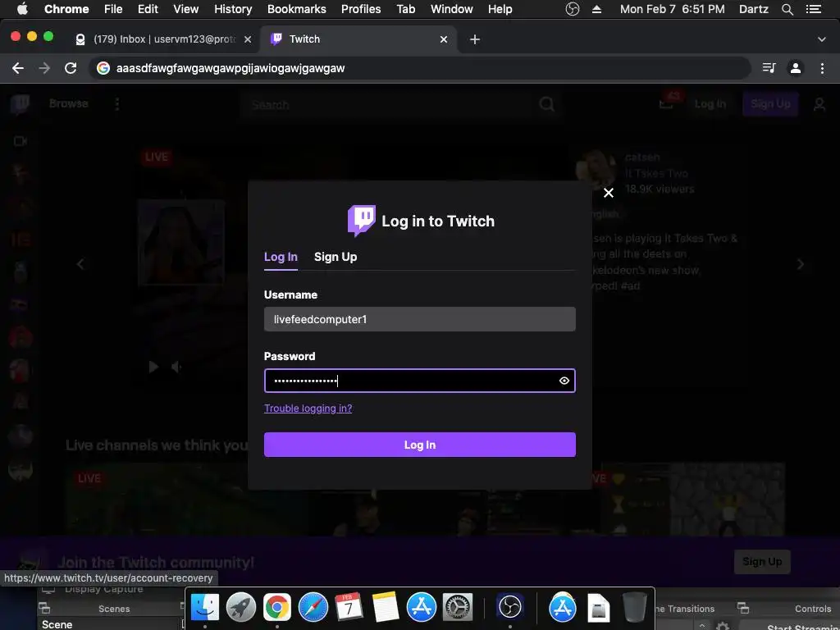Viewport: 840px width, 630px height.
Task: Select the Log In tab in dialog
Action: [x=281, y=257]
